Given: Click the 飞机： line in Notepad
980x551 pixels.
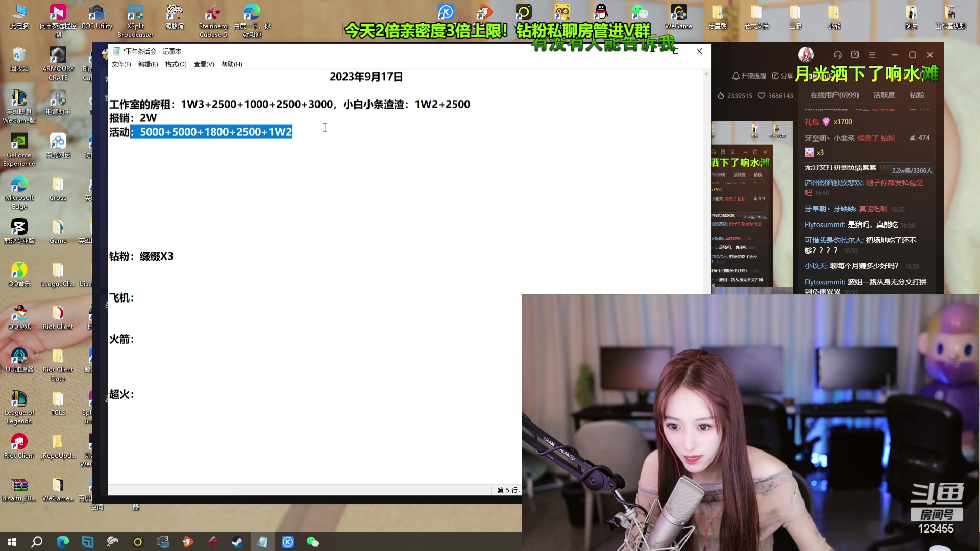Looking at the screenshot, I should (x=121, y=298).
